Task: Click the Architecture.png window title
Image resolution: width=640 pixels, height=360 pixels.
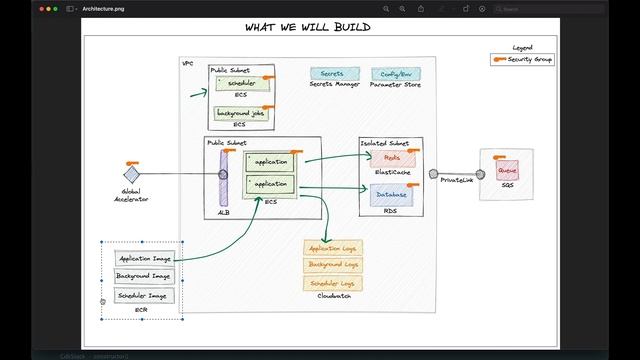Action: pyautogui.click(x=103, y=9)
